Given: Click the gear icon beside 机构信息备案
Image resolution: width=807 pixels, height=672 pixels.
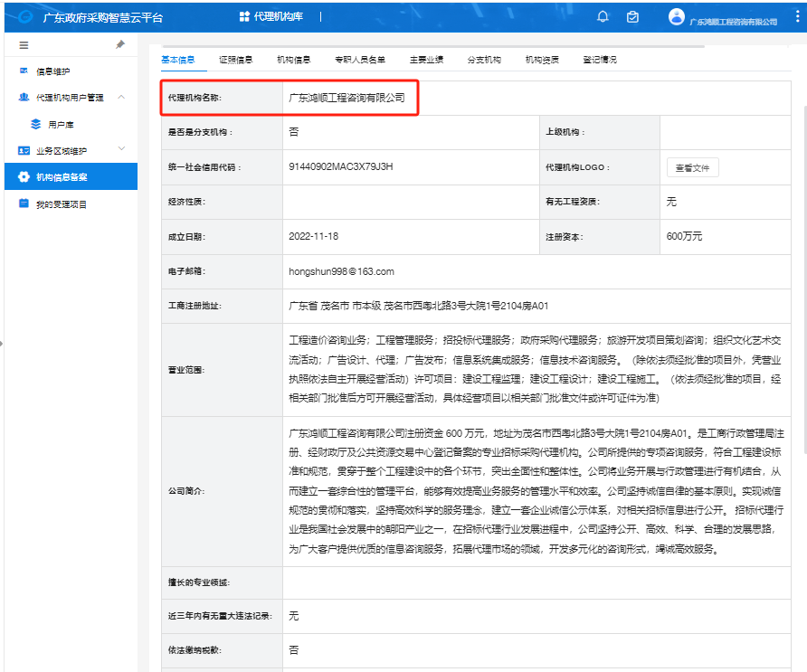Looking at the screenshot, I should 24,177.
